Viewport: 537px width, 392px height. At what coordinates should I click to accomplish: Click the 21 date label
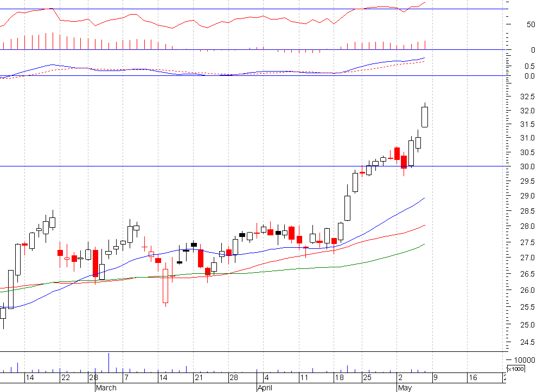tap(199, 377)
